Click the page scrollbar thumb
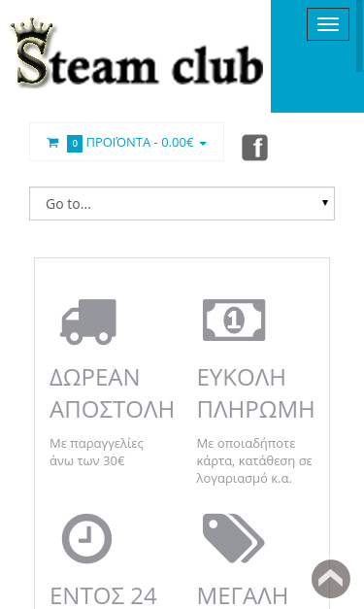Screen dimensions: 364x609 (360, 36)
